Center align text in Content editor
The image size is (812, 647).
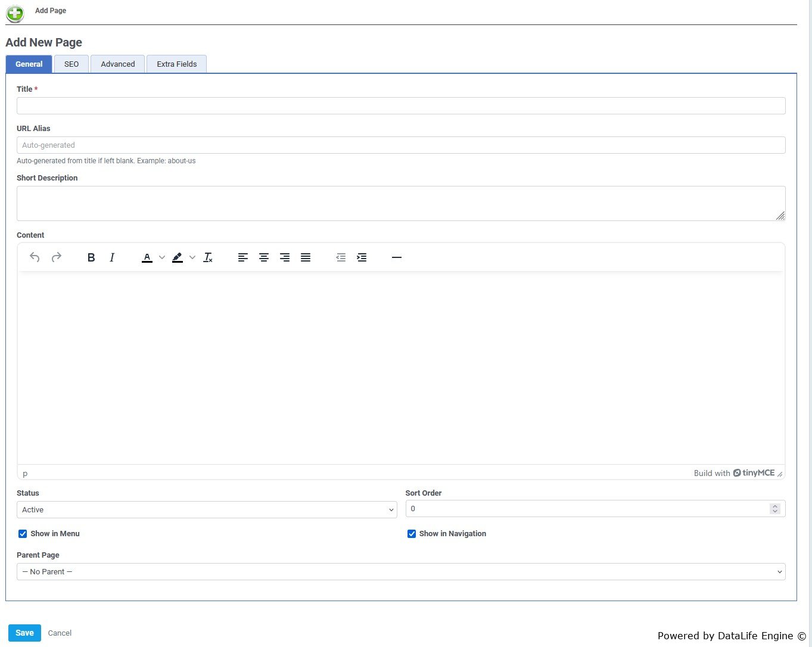click(x=264, y=257)
